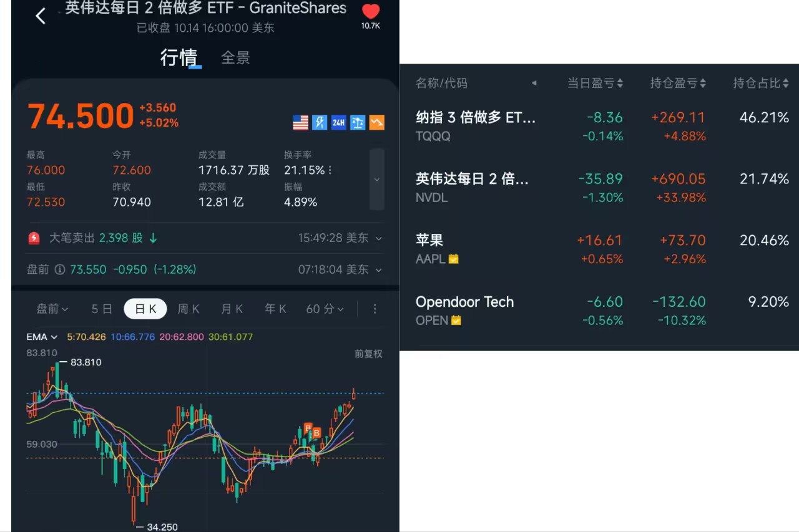Screen dimensions: 799x532
Task: Click the lightning bolt icon
Action: [x=320, y=122]
